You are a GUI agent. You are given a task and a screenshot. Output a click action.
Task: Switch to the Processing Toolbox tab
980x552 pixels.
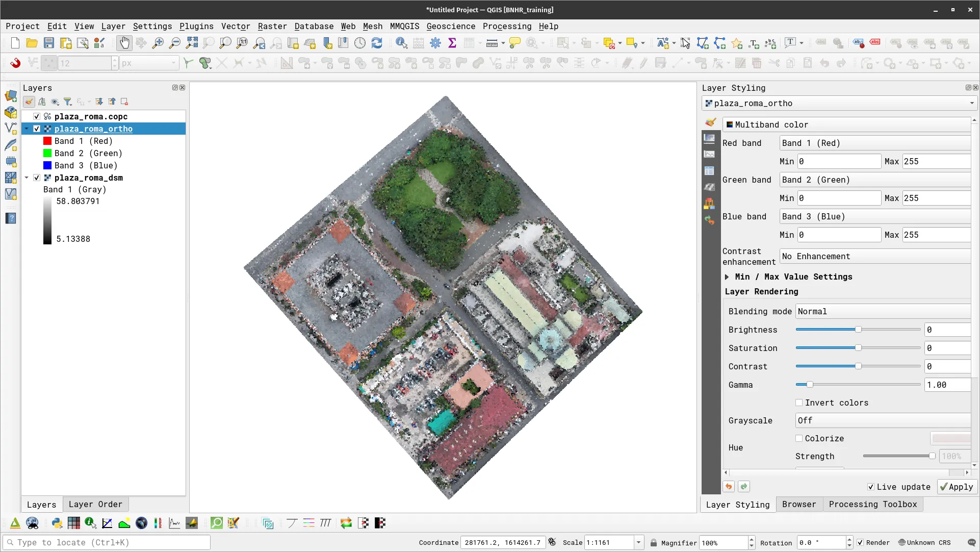pos(873,504)
